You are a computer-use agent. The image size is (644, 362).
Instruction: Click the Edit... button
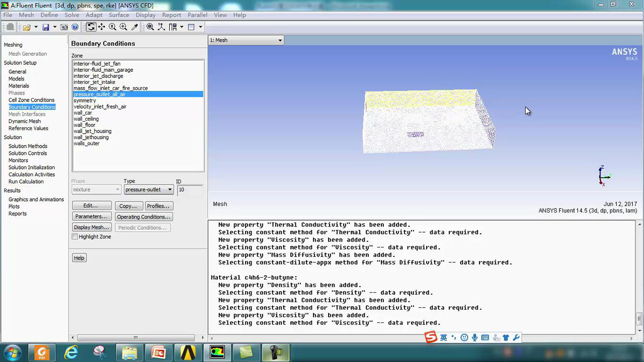tap(91, 206)
